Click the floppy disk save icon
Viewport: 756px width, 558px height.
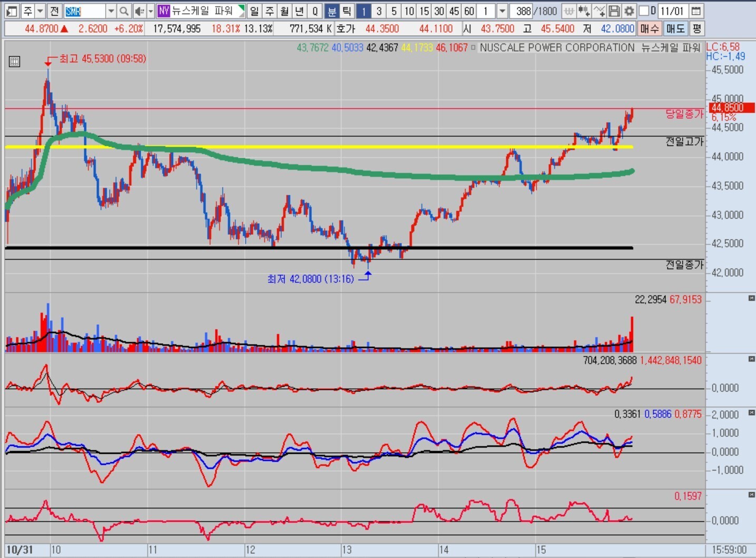(614, 11)
